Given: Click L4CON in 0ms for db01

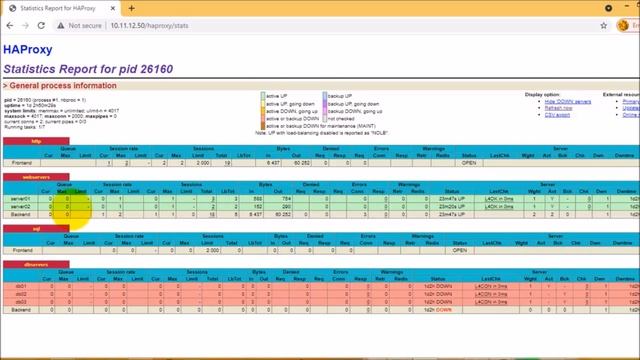Looking at the screenshot, I should 491,286.
